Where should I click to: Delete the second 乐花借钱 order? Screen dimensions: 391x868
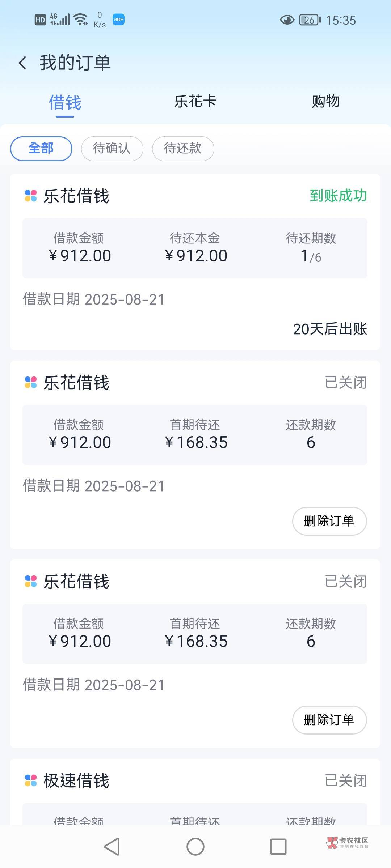pos(329,521)
